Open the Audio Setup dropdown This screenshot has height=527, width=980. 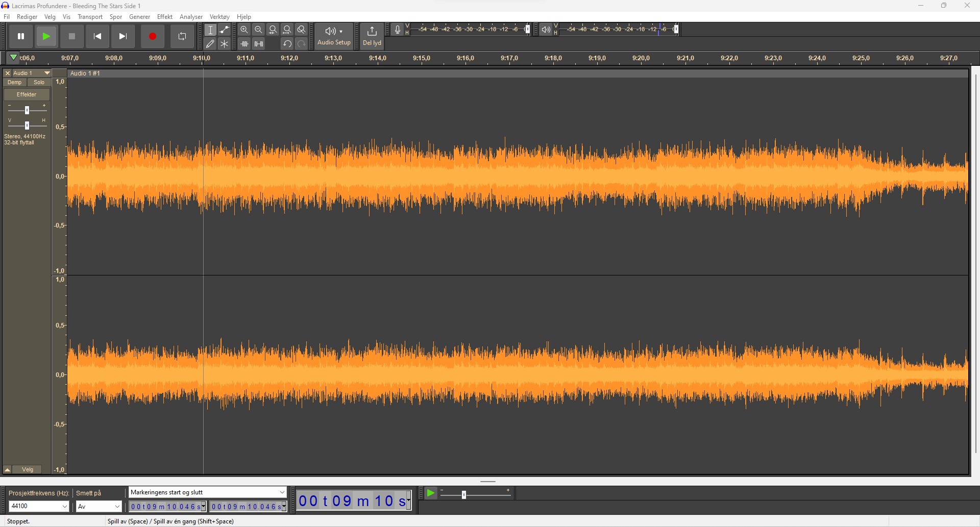pyautogui.click(x=334, y=36)
